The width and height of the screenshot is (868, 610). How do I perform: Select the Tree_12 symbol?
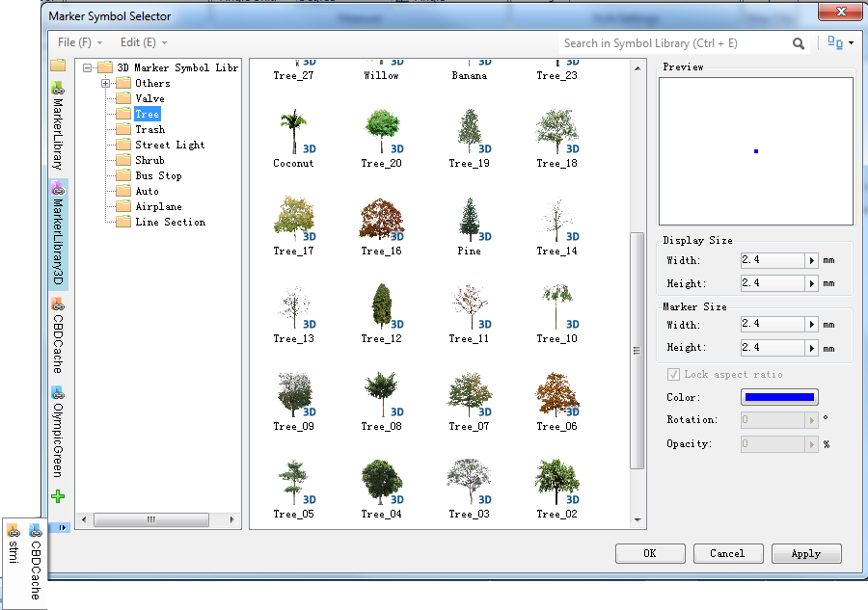[x=381, y=308]
